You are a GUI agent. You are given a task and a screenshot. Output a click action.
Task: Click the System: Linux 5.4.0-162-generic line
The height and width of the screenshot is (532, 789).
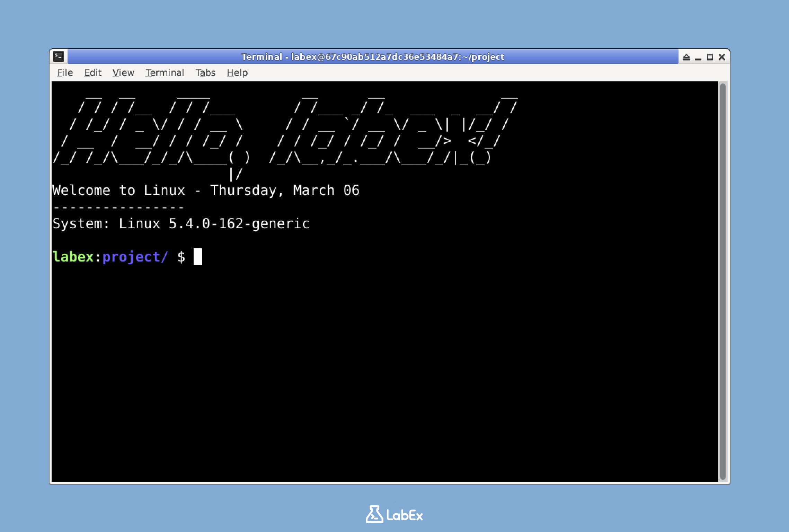pyautogui.click(x=181, y=223)
